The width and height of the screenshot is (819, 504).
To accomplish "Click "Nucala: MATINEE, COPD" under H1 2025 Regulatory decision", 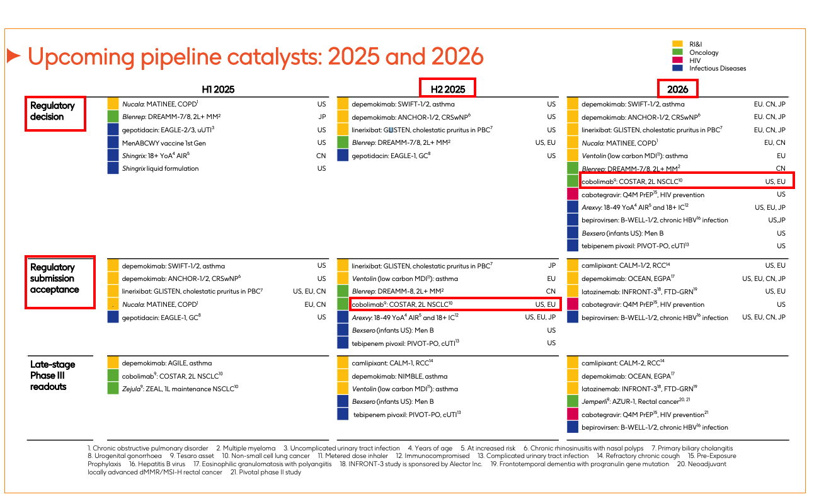I will pyautogui.click(x=160, y=103).
